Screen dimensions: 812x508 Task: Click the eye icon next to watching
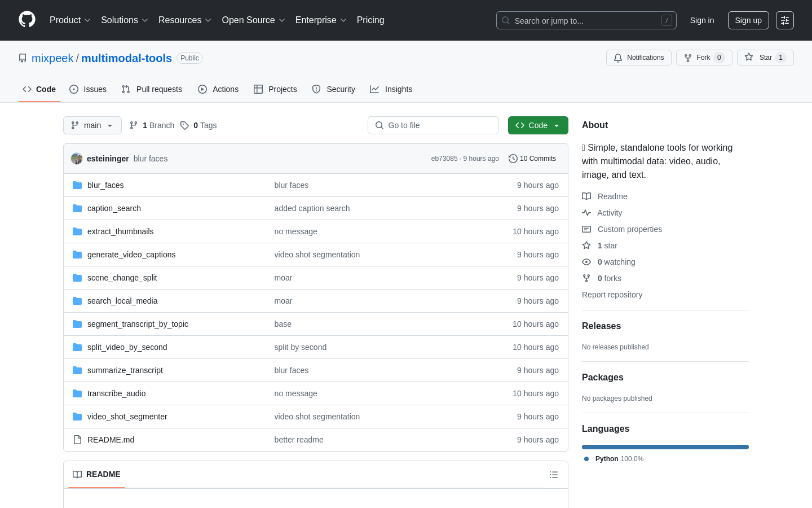586,262
